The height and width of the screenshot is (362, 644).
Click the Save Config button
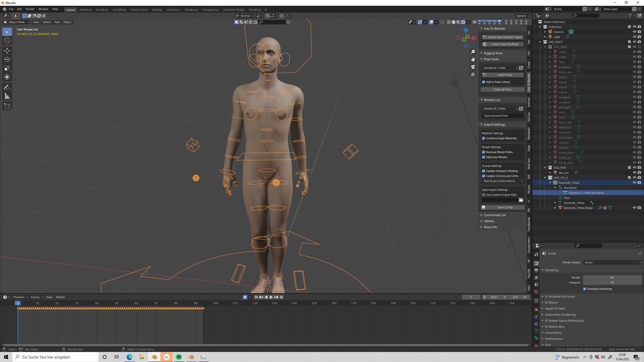(503, 207)
